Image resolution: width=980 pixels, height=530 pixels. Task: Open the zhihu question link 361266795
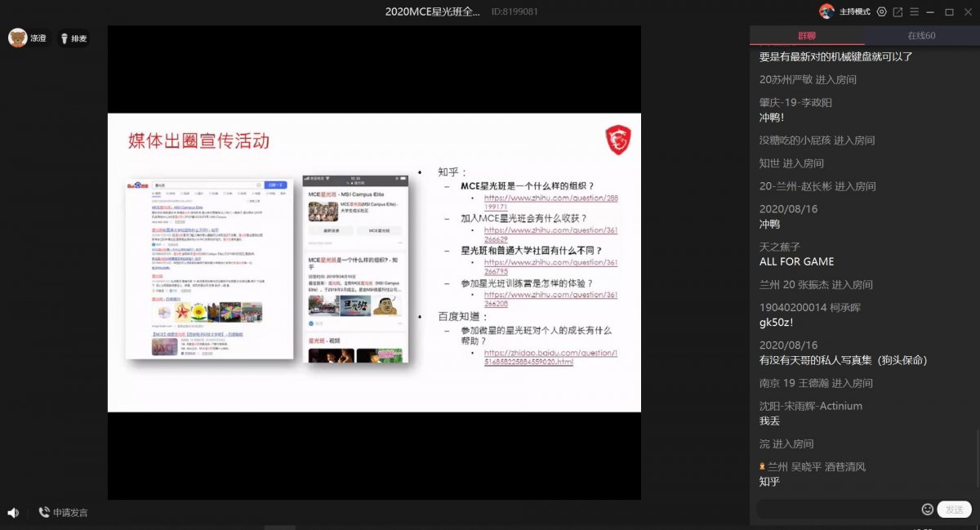point(550,267)
